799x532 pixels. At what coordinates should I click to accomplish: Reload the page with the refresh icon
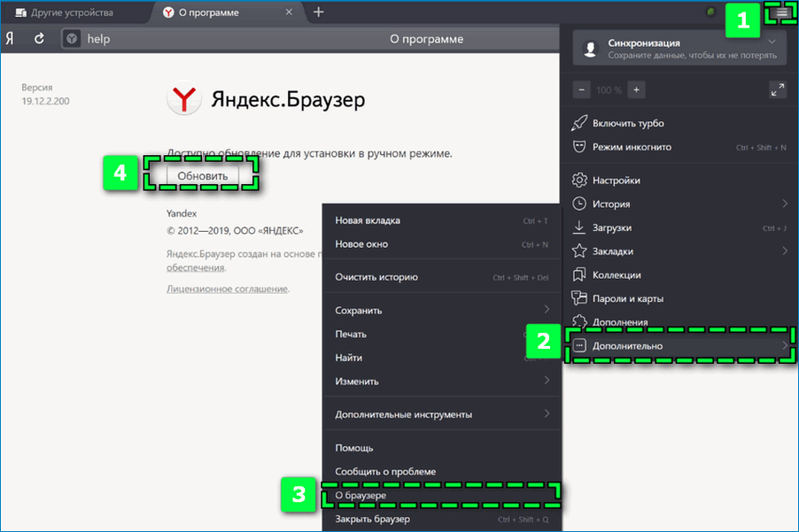(38, 39)
